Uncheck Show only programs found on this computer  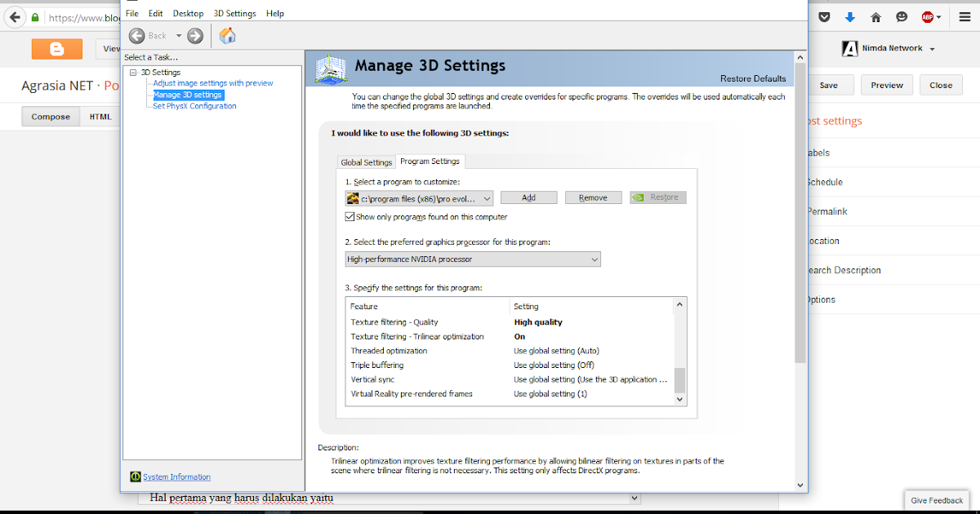click(350, 217)
